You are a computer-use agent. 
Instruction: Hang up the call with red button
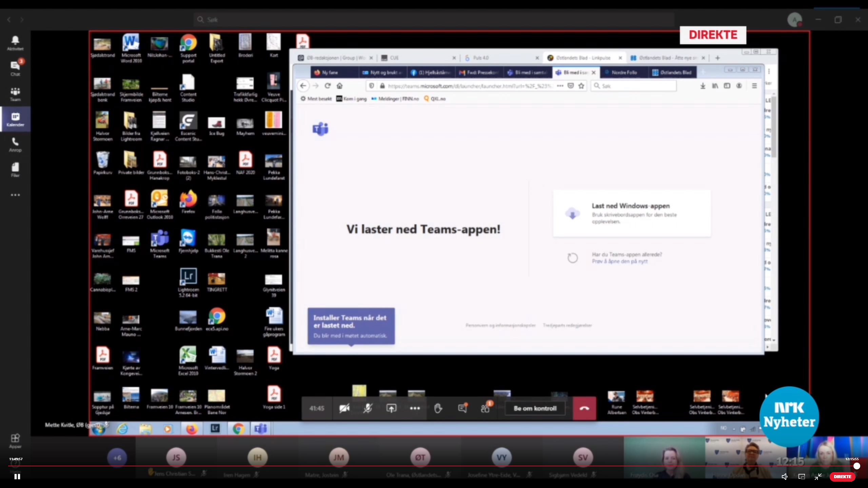584,408
